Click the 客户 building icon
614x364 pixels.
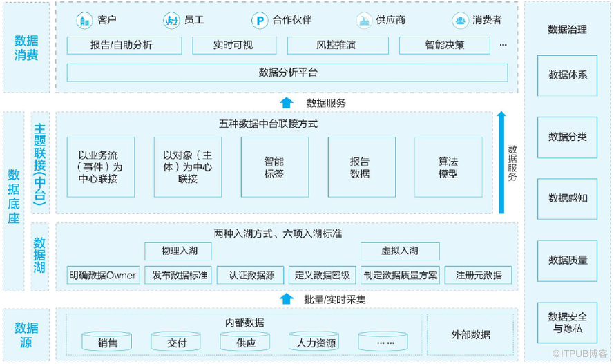[x=84, y=20]
